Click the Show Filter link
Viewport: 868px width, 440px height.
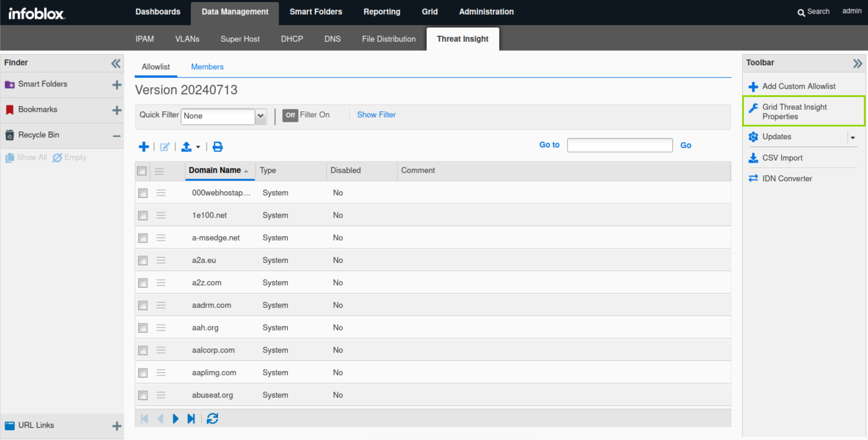click(376, 115)
